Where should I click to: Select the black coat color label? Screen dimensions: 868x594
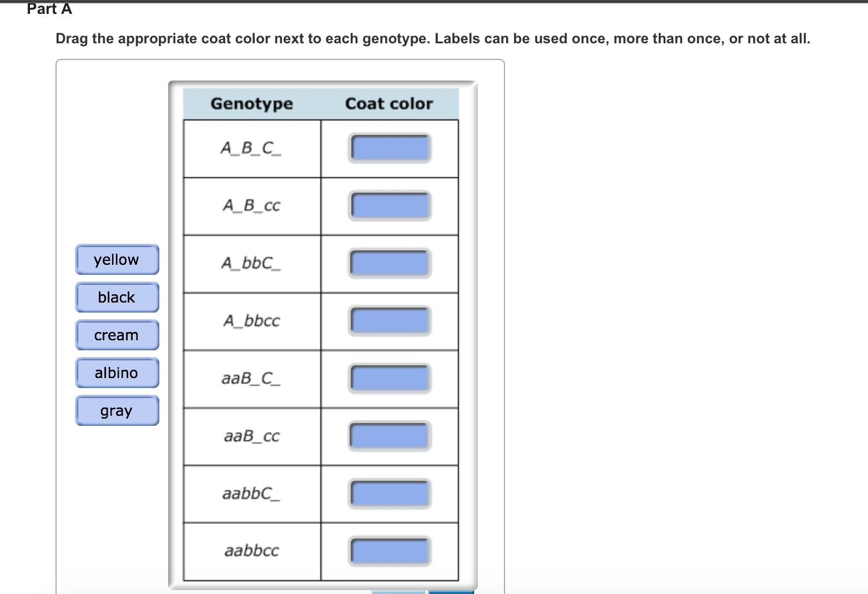(117, 297)
